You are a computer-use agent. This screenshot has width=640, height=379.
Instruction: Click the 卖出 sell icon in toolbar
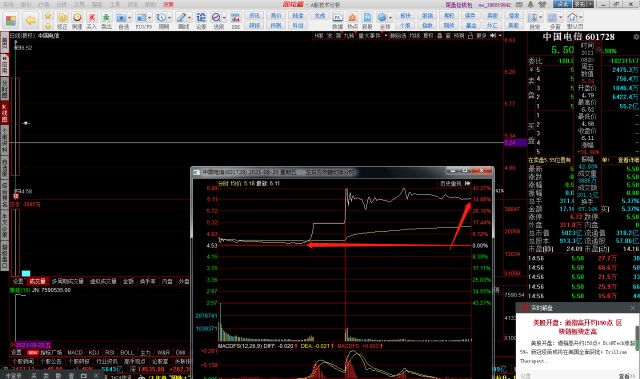tap(106, 20)
